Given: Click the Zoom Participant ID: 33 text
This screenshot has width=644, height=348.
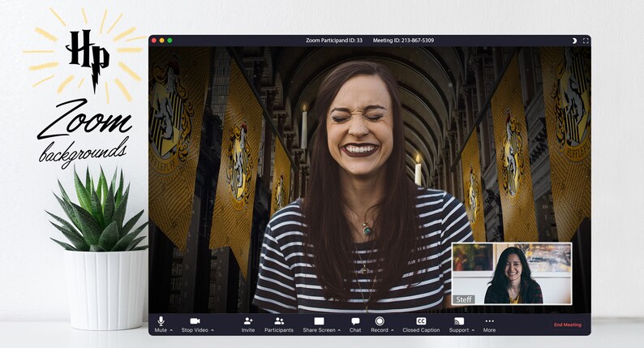Looking at the screenshot, I should (334, 41).
